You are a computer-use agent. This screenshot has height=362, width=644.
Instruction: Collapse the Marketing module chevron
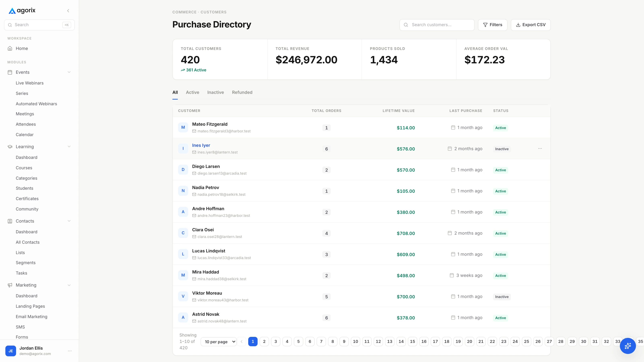click(69, 285)
